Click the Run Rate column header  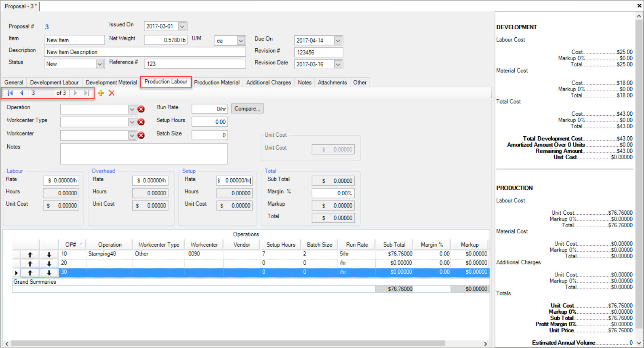357,244
